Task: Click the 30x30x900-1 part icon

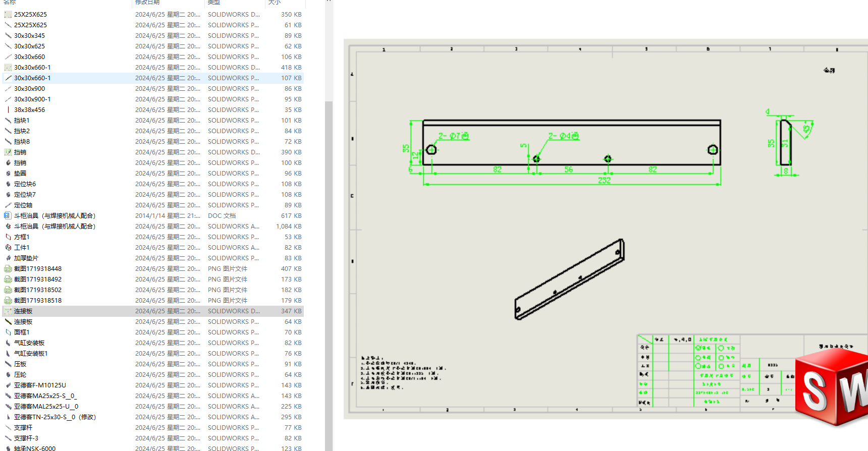Action: (x=8, y=99)
